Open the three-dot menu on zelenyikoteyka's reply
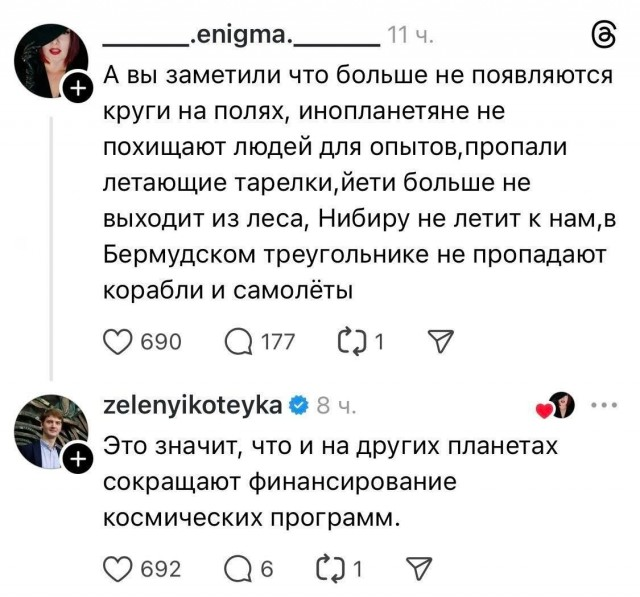This screenshot has height=597, width=640. [x=605, y=405]
